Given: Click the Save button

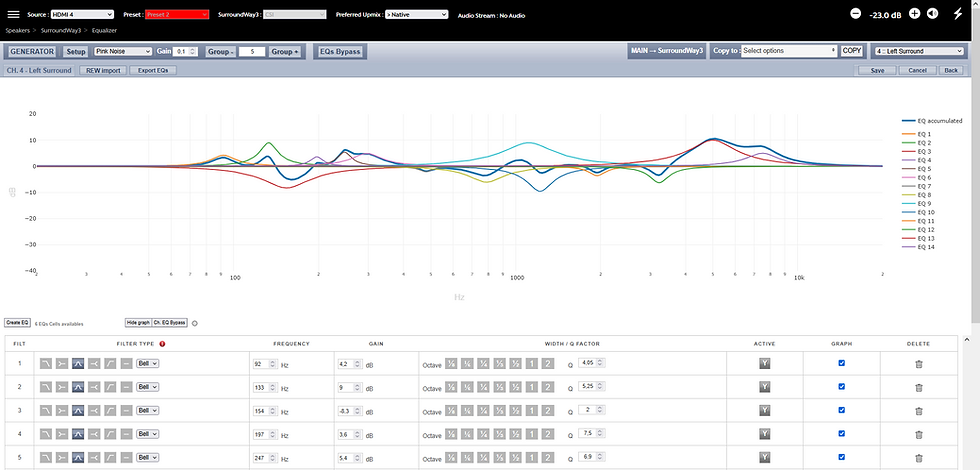Looking at the screenshot, I should click(878, 70).
